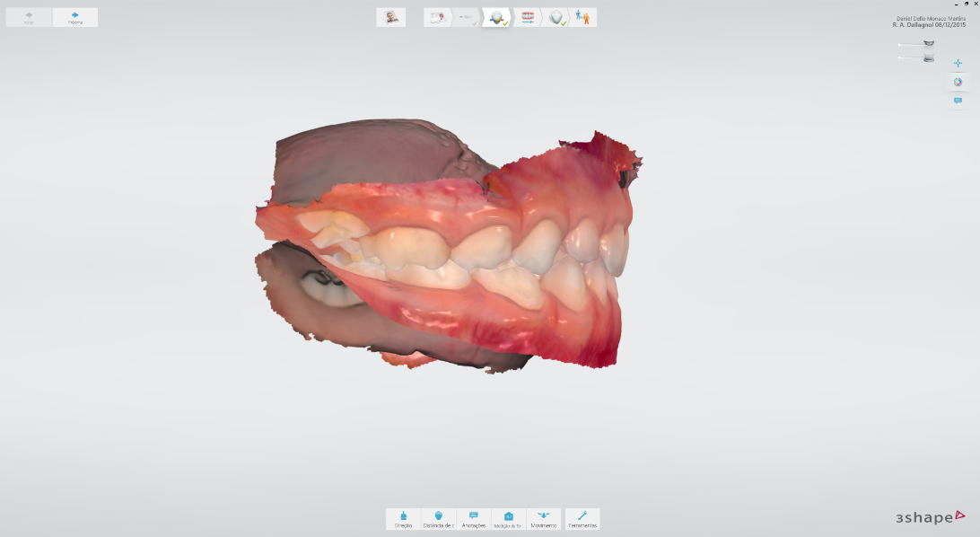Select the Movimento tool
The width and height of the screenshot is (980, 537).
coord(544,519)
